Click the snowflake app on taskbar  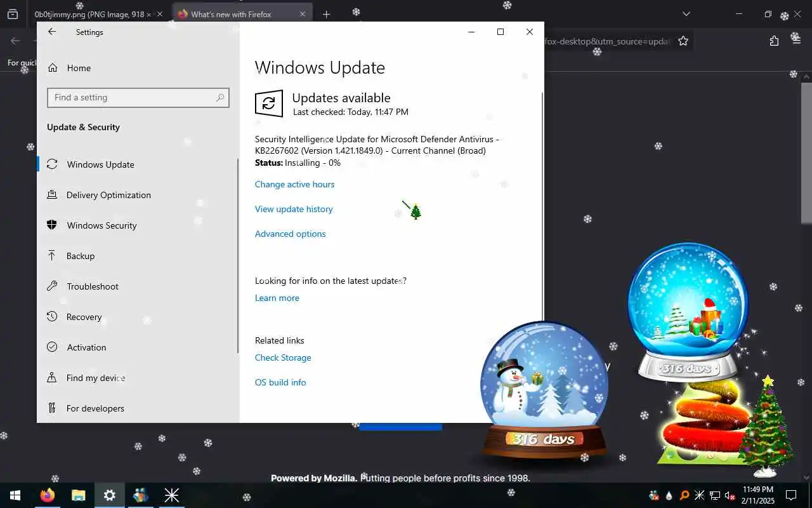(172, 495)
